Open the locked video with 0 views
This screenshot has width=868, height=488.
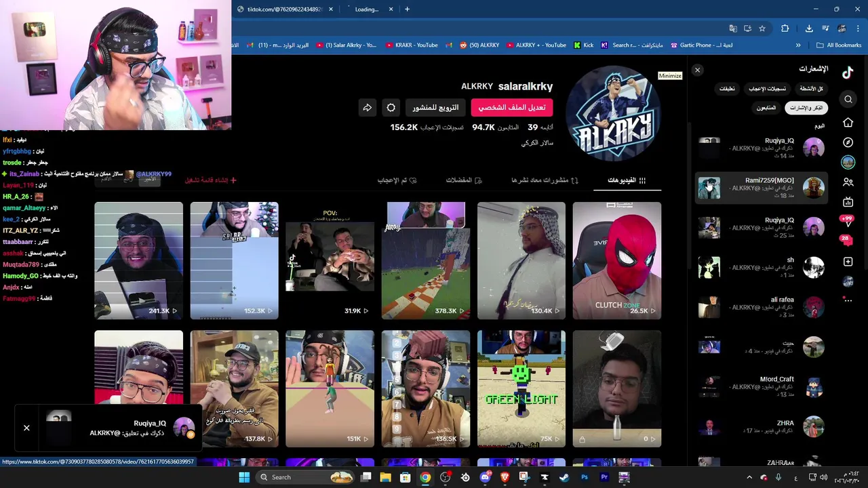[x=616, y=389]
